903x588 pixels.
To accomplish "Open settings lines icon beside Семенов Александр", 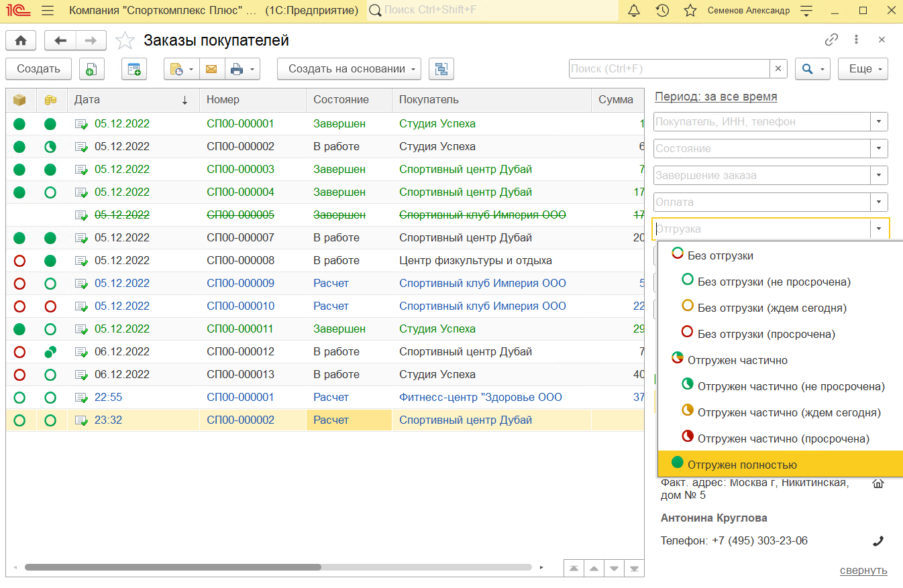I will coord(806,11).
